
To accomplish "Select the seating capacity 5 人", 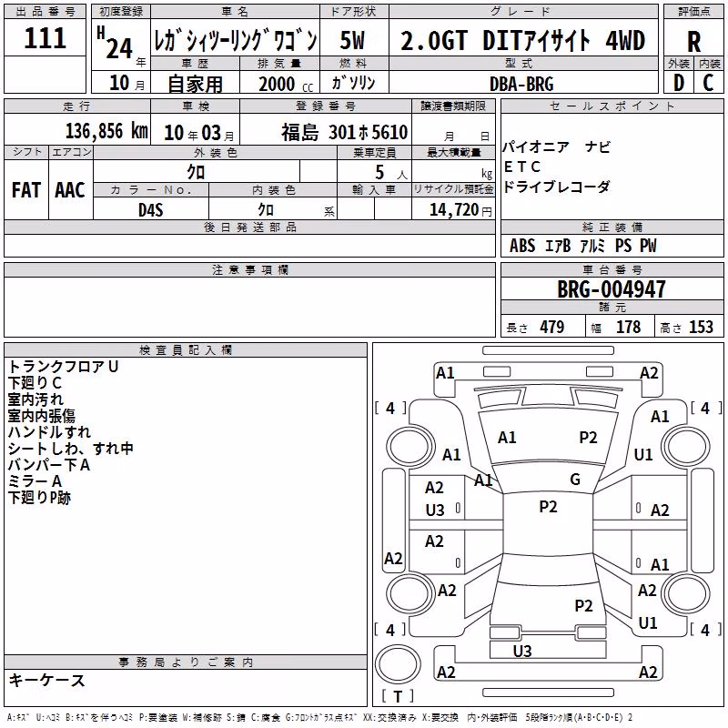I will click(391, 173).
